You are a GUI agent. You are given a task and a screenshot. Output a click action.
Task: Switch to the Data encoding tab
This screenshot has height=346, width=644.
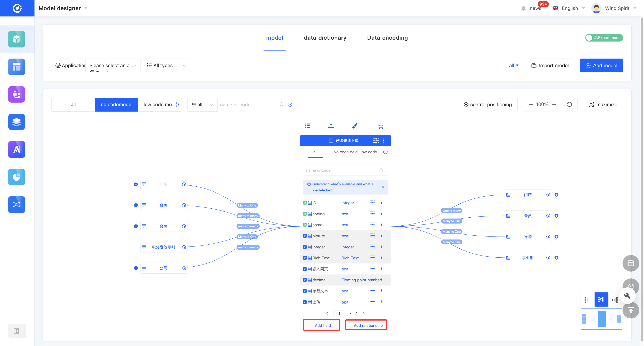(x=387, y=38)
